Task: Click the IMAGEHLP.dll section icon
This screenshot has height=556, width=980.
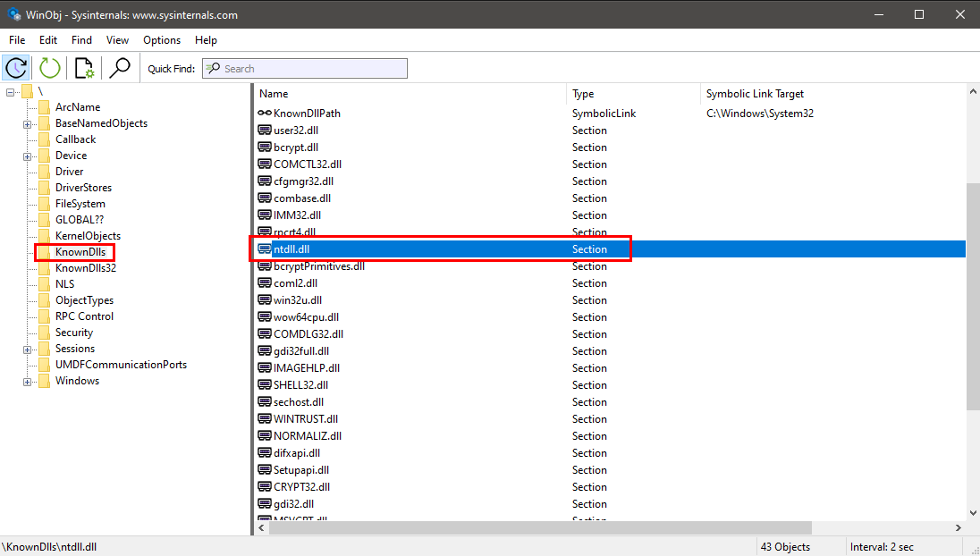Action: pyautogui.click(x=265, y=368)
